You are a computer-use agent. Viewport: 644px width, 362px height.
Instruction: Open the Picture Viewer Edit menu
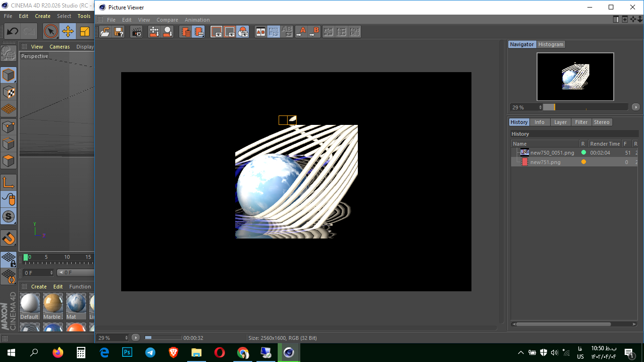pos(127,20)
